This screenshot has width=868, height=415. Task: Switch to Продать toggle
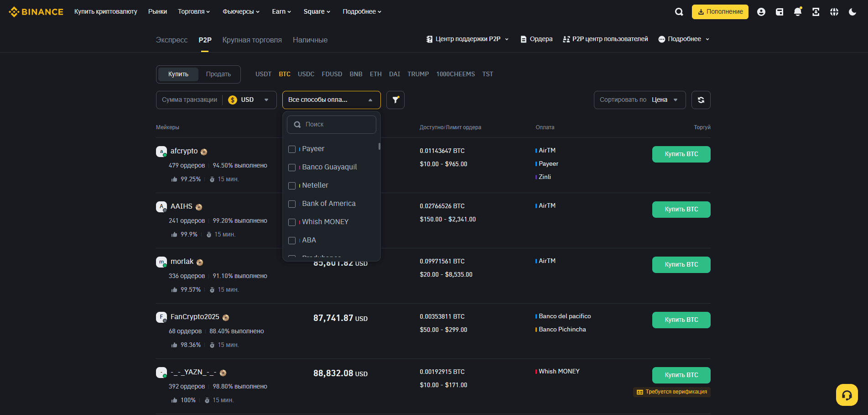point(218,74)
